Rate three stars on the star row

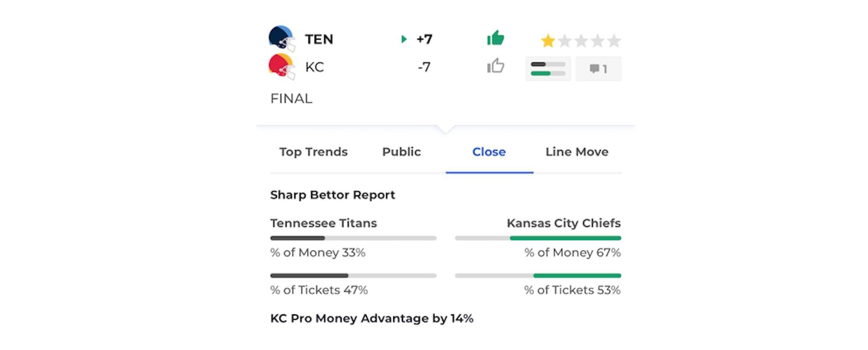pyautogui.click(x=581, y=41)
